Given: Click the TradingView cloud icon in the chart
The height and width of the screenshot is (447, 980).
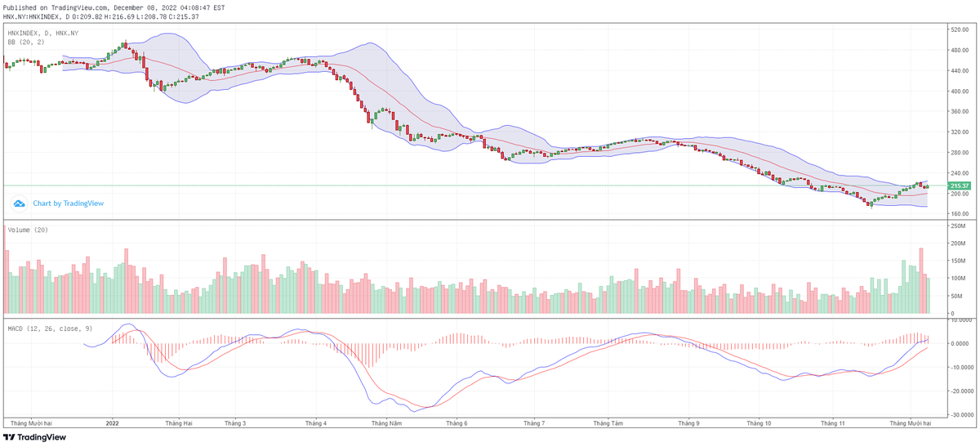Looking at the screenshot, I should pos(20,203).
